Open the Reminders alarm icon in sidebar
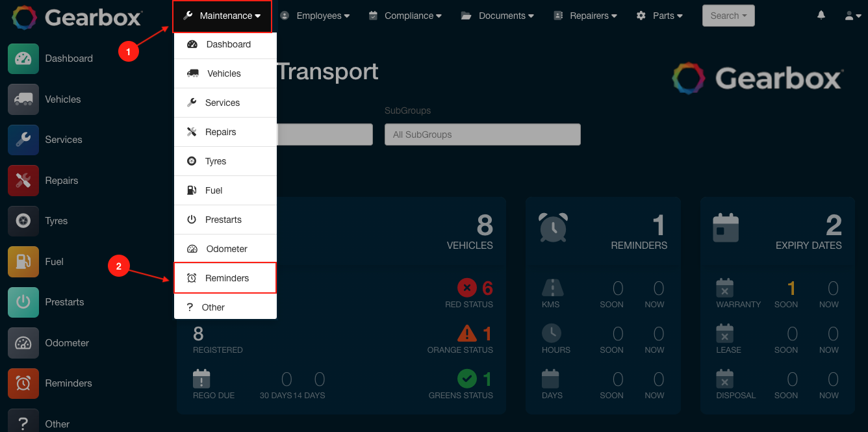This screenshot has height=432, width=868. point(23,383)
